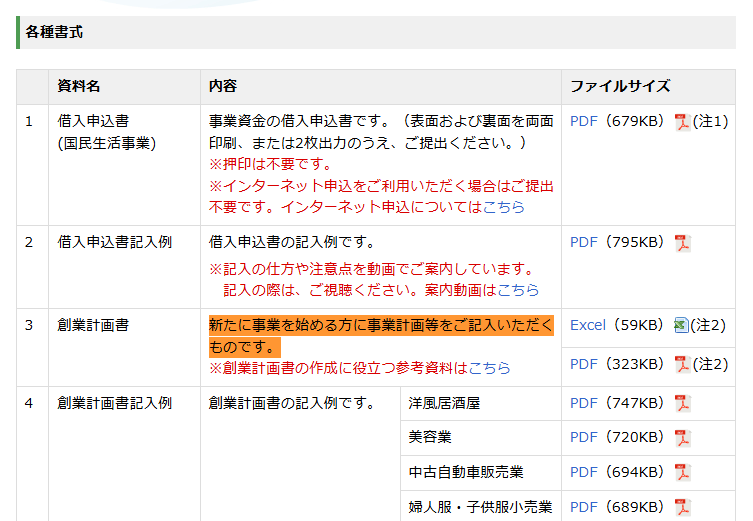
Task: Open the 323KB PDF text link
Action: pos(583,364)
